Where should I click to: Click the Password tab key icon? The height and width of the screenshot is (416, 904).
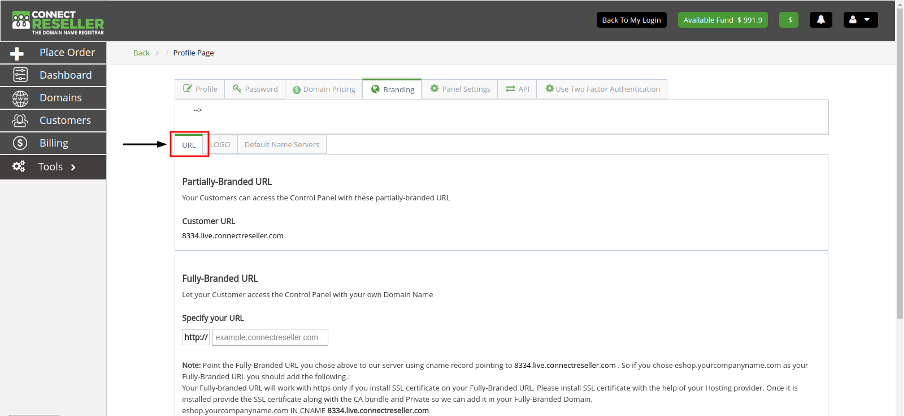point(236,89)
